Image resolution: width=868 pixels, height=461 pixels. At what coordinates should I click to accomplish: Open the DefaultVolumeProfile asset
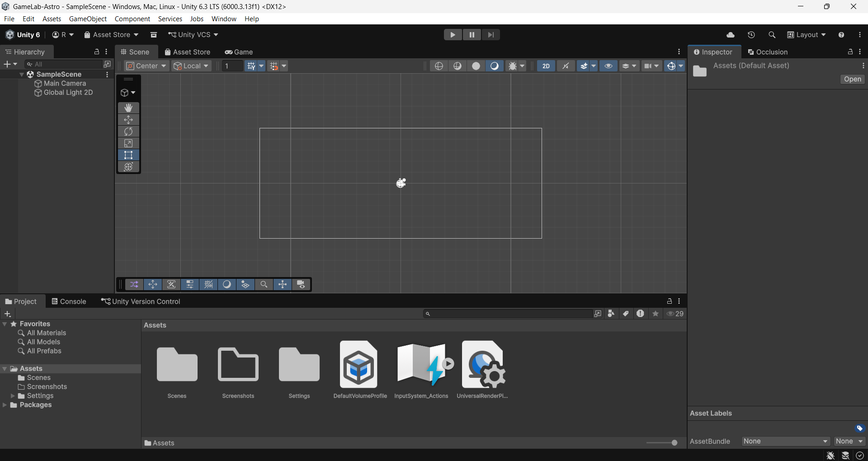(x=360, y=370)
